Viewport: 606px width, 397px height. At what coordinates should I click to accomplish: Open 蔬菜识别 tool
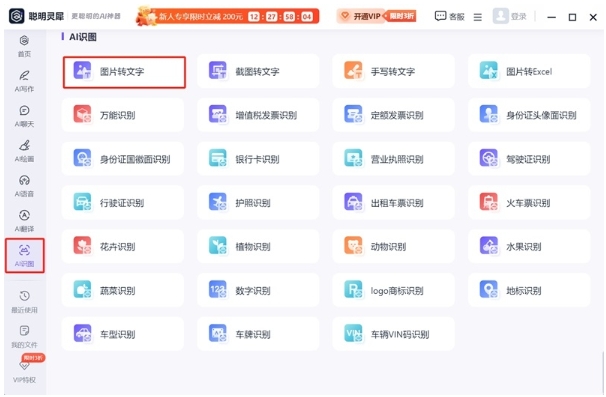tap(123, 290)
